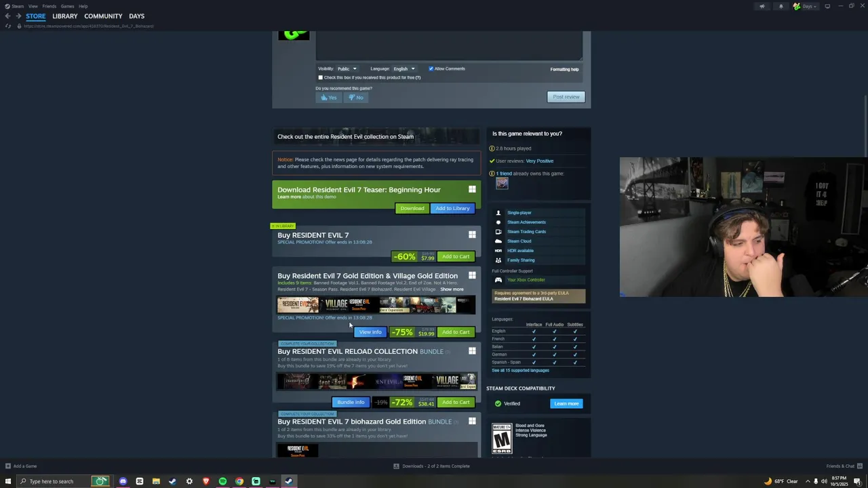Open Spotify from the taskbar

222,481
